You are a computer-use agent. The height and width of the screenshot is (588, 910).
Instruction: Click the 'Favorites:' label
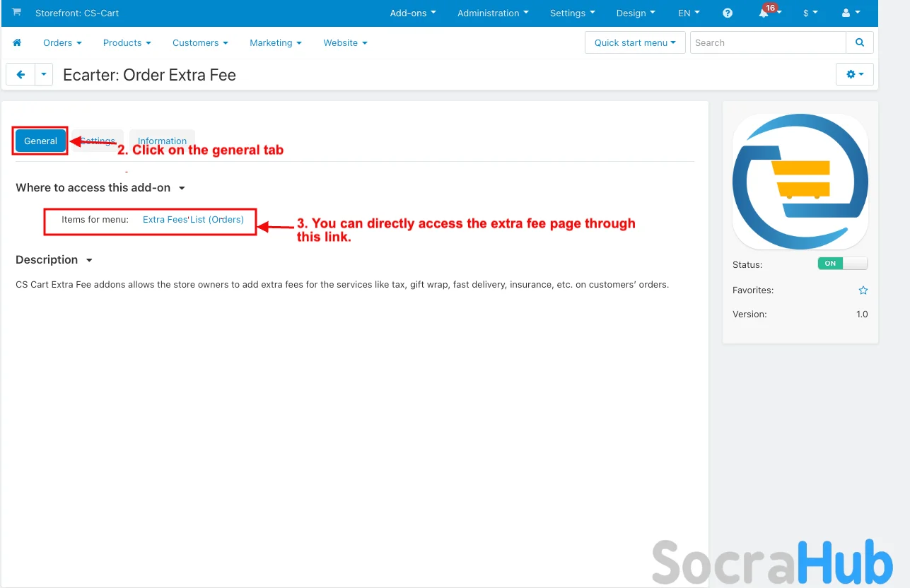click(x=753, y=290)
